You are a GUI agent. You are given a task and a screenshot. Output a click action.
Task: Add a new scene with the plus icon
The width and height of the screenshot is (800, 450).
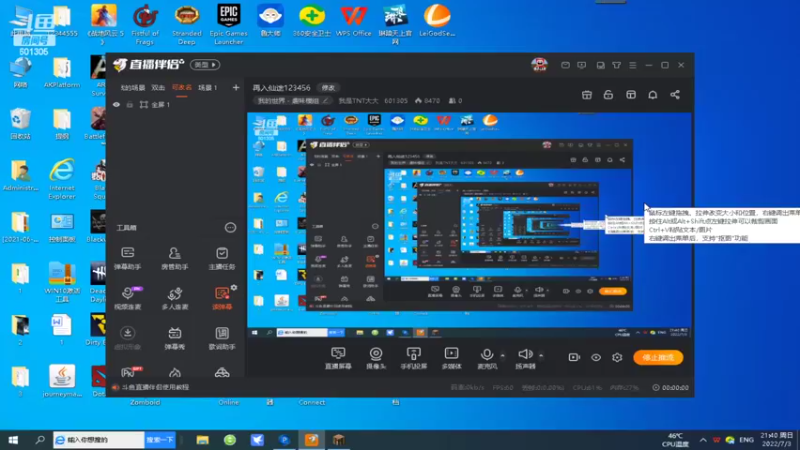pyautogui.click(x=236, y=88)
